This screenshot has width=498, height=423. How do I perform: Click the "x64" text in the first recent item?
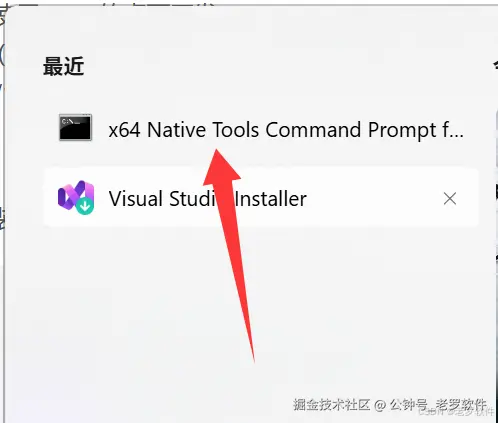tap(124, 130)
